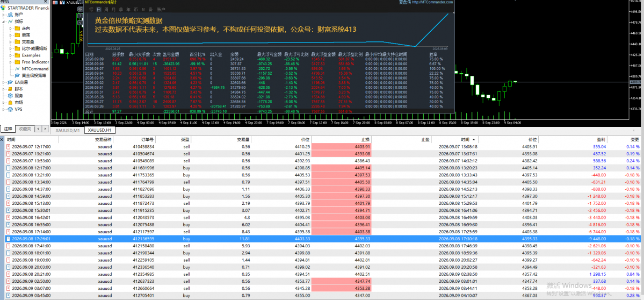Open the 收藏夹 favorites navigator tab
Viewport: 644px width, 300px height.
click(x=25, y=128)
